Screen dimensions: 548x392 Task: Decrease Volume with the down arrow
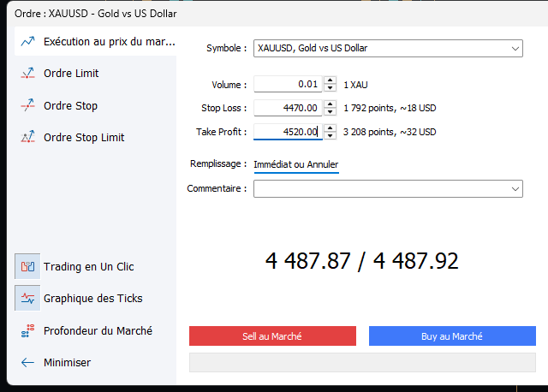[330, 88]
